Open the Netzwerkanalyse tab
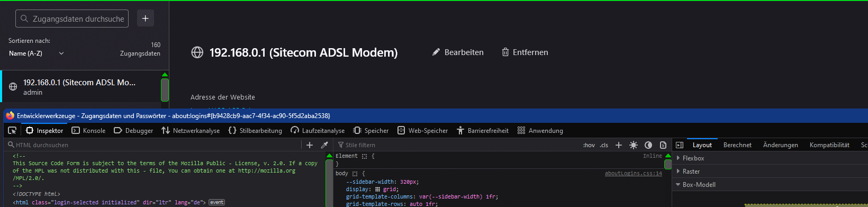The height and width of the screenshot is (207, 868). pos(191,131)
